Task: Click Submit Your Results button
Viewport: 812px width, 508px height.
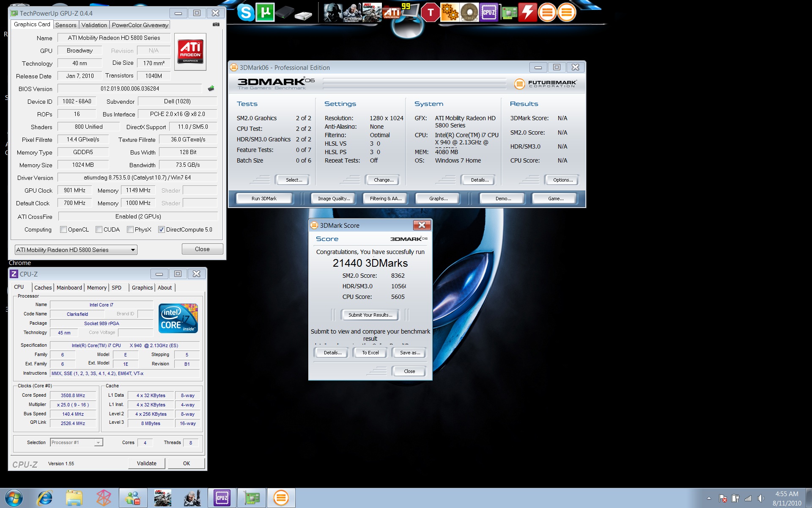Action: point(370,315)
